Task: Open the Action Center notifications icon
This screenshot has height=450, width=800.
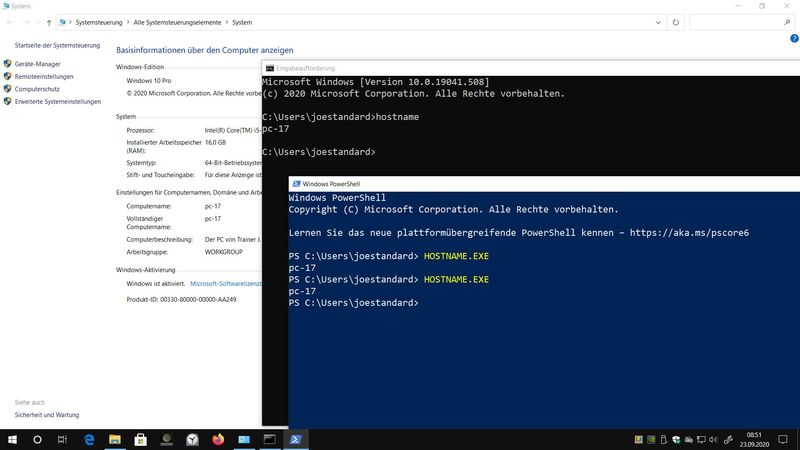Action: pyautogui.click(x=783, y=439)
